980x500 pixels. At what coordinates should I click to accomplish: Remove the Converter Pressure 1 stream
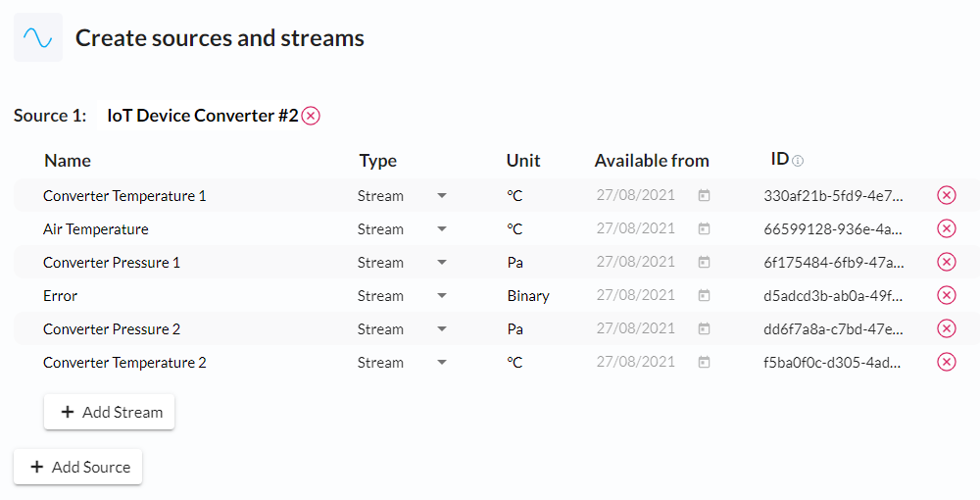(947, 262)
